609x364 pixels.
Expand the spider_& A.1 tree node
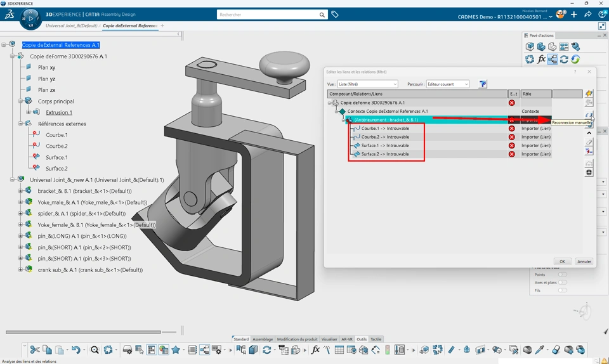tap(20, 214)
